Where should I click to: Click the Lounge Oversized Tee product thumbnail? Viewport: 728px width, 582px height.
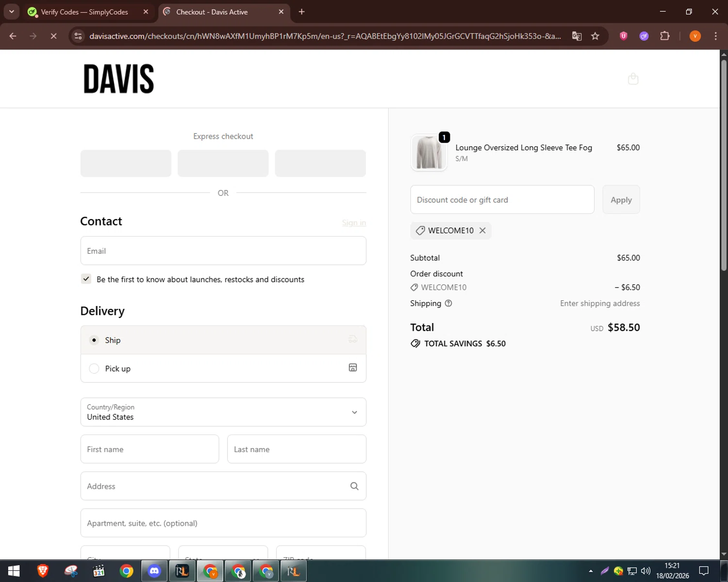click(x=429, y=153)
